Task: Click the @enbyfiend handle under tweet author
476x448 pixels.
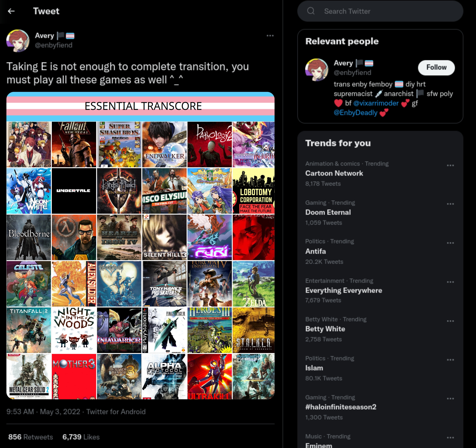Action: (54, 45)
